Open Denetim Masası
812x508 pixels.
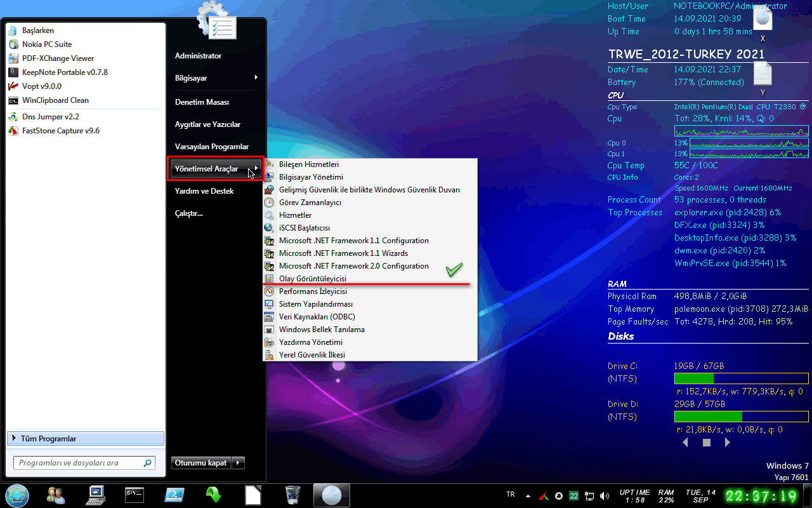pos(202,102)
